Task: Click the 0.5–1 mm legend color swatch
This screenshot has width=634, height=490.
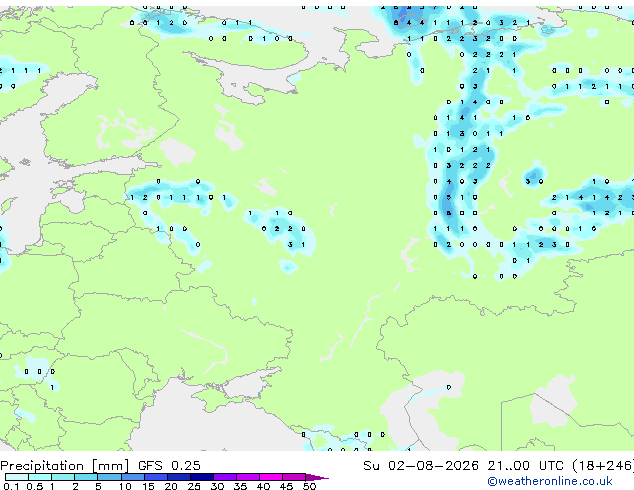Action: pos(40,477)
